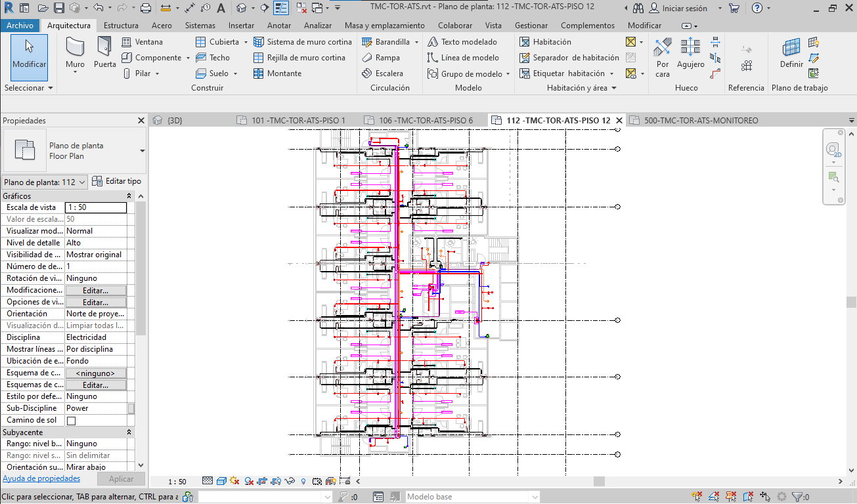Viewport: 857px width, 504px height.
Task: Collapse the Gráficos properties section
Action: pos(129,196)
